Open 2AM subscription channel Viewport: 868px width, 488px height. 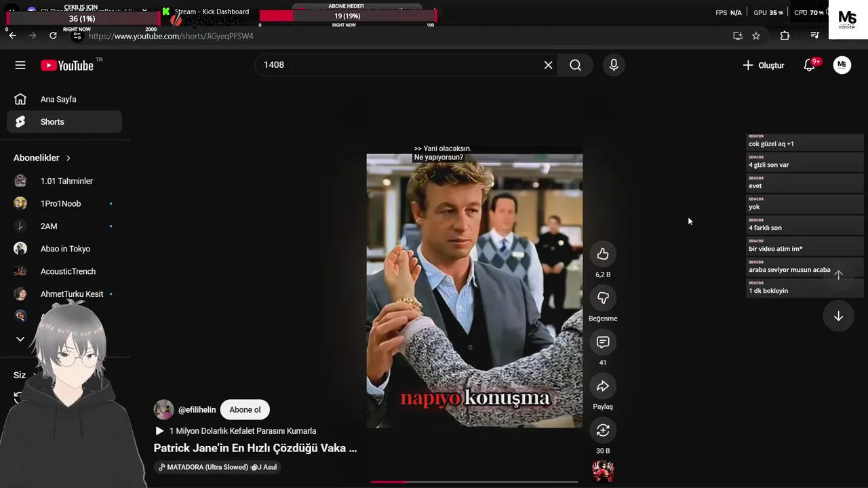(x=64, y=226)
